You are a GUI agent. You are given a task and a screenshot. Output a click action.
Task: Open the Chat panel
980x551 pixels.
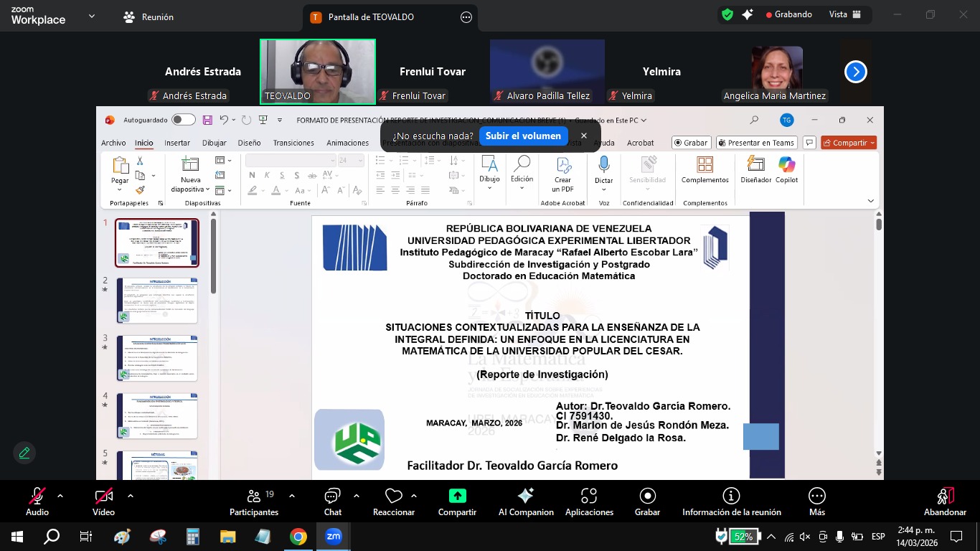point(332,496)
